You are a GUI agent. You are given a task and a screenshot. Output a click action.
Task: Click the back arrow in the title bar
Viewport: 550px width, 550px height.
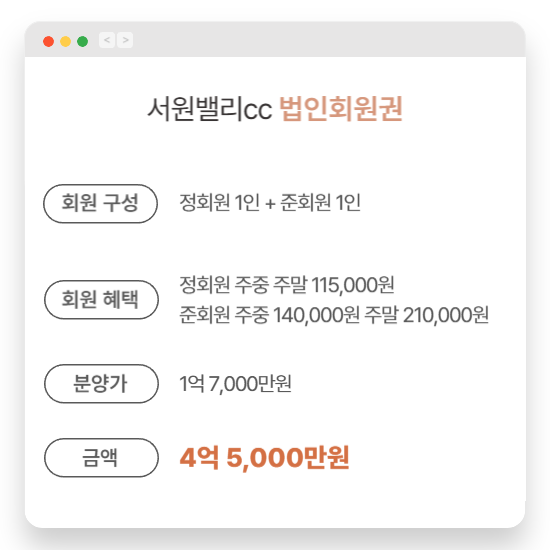coord(107,40)
